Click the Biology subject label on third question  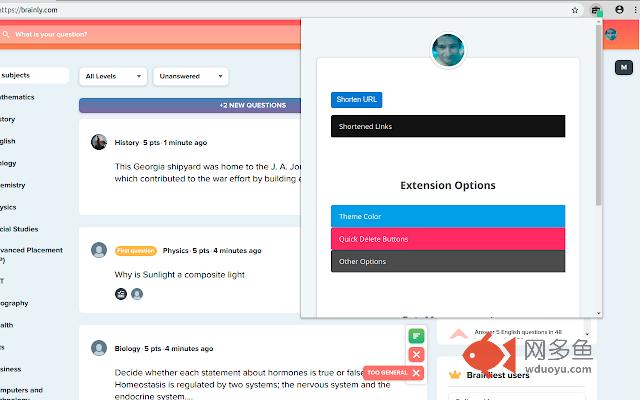tap(127, 349)
